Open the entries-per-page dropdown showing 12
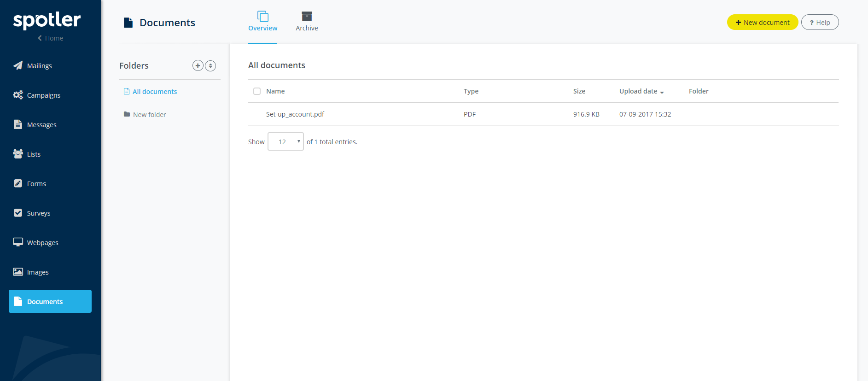 tap(285, 142)
